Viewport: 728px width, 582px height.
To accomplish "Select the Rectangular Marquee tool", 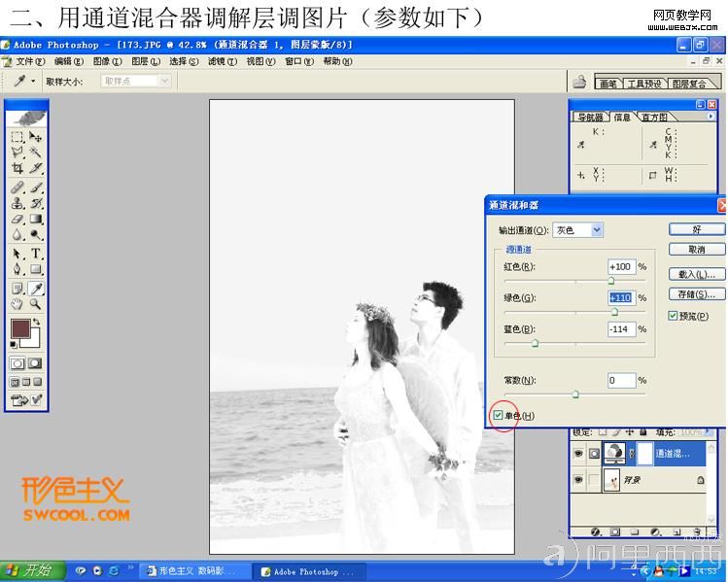I will [17, 138].
